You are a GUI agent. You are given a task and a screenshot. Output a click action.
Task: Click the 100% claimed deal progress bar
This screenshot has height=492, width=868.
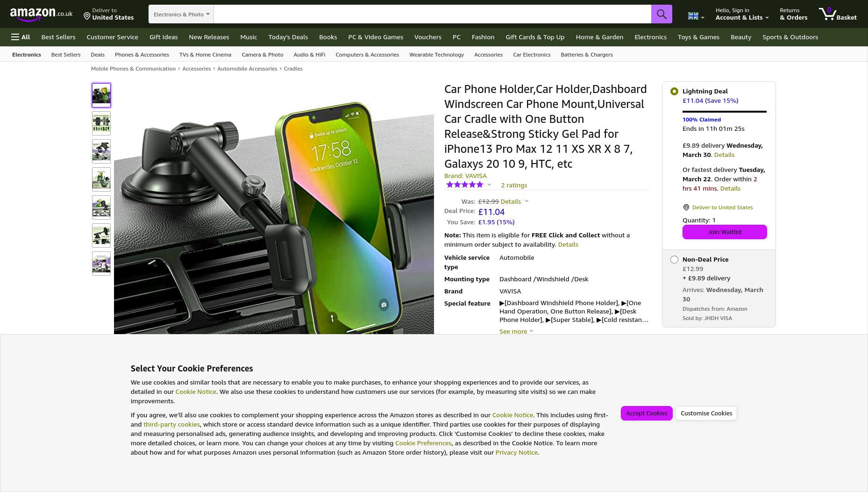pyautogui.click(x=725, y=112)
